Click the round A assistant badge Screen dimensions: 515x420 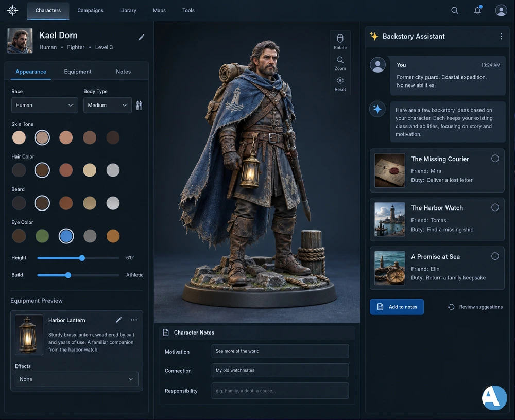pos(494,398)
